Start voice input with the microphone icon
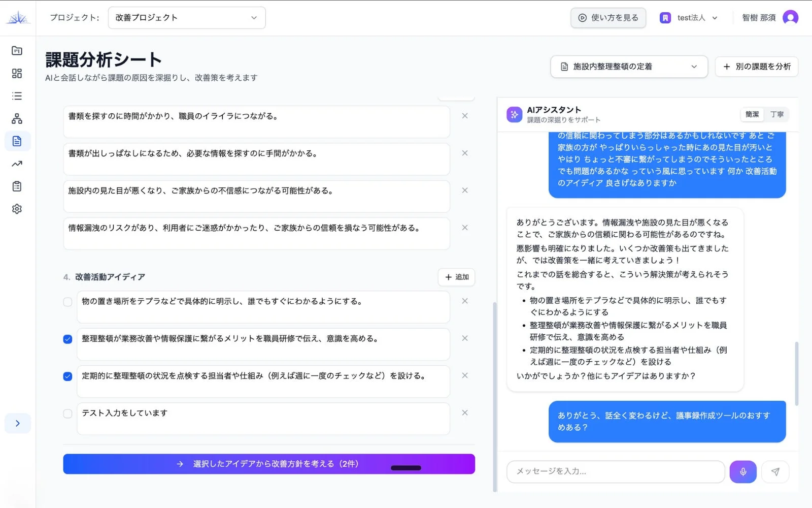The height and width of the screenshot is (508, 812). [x=742, y=471]
